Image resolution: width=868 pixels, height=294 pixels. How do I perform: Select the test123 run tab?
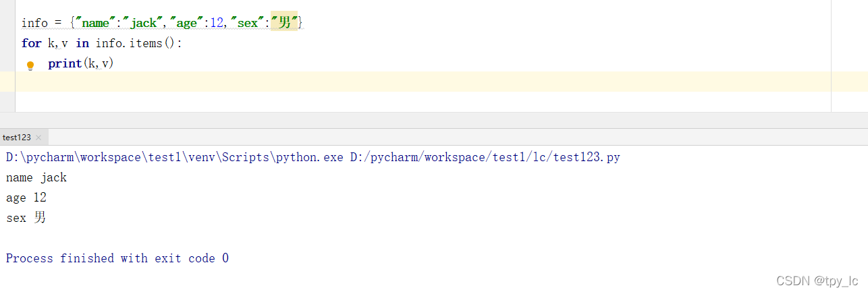(17, 138)
